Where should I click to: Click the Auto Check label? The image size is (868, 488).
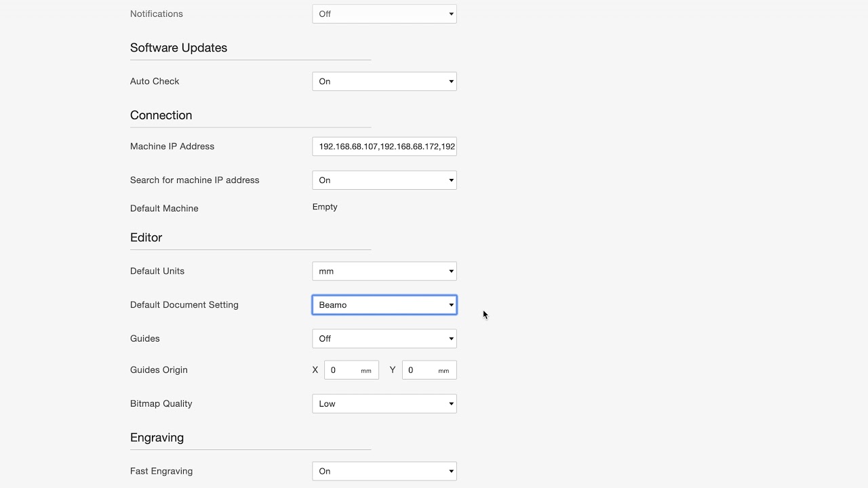(155, 81)
